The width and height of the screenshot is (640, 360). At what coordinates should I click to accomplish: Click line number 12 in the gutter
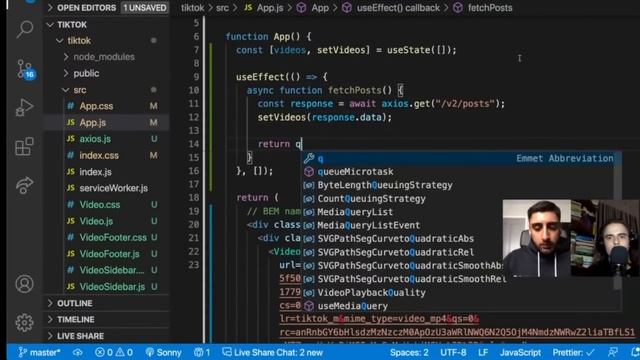[x=193, y=117]
